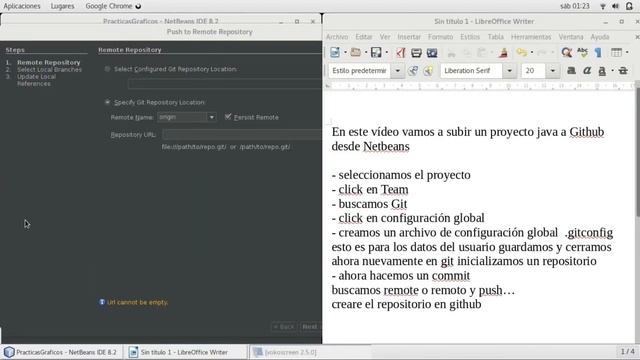
Task: Click the Export as PDF icon
Action: click(x=401, y=52)
